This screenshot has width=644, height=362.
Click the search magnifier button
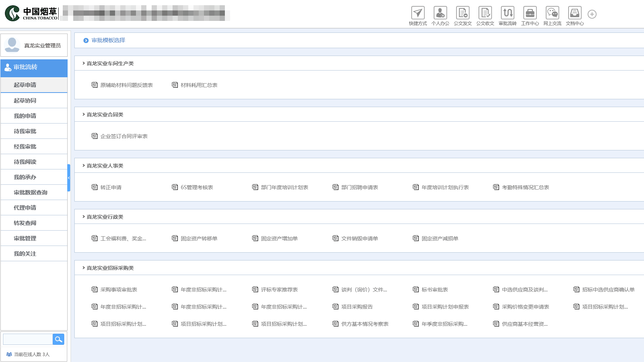[x=58, y=339]
